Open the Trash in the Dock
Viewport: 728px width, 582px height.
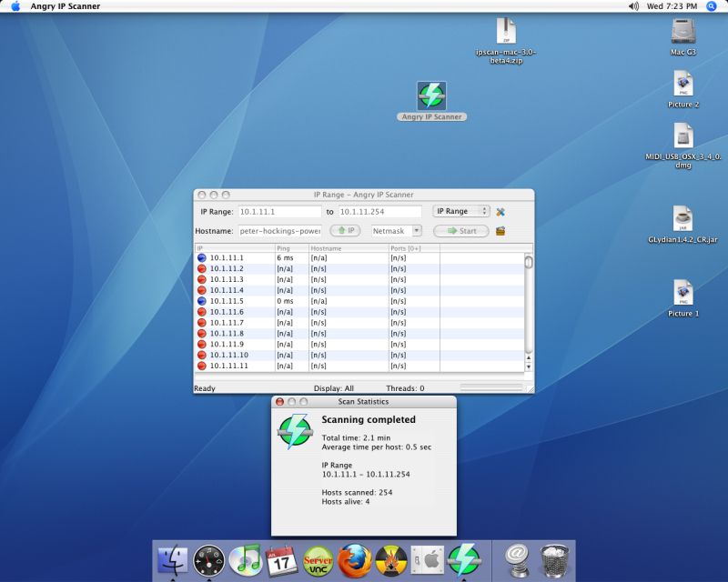554,561
